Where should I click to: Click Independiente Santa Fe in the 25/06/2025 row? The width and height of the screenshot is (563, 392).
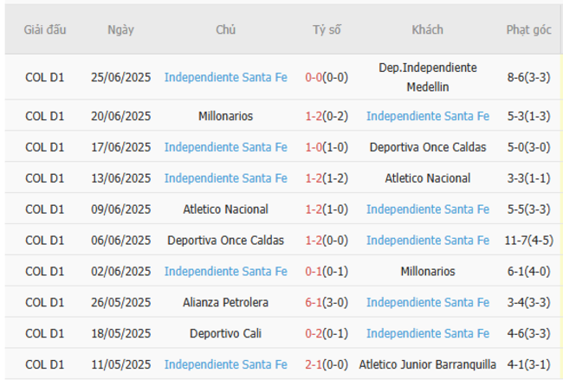[x=225, y=77]
